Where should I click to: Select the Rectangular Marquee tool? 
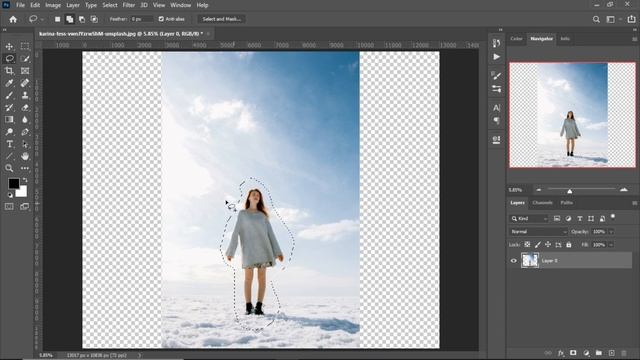tap(25, 47)
